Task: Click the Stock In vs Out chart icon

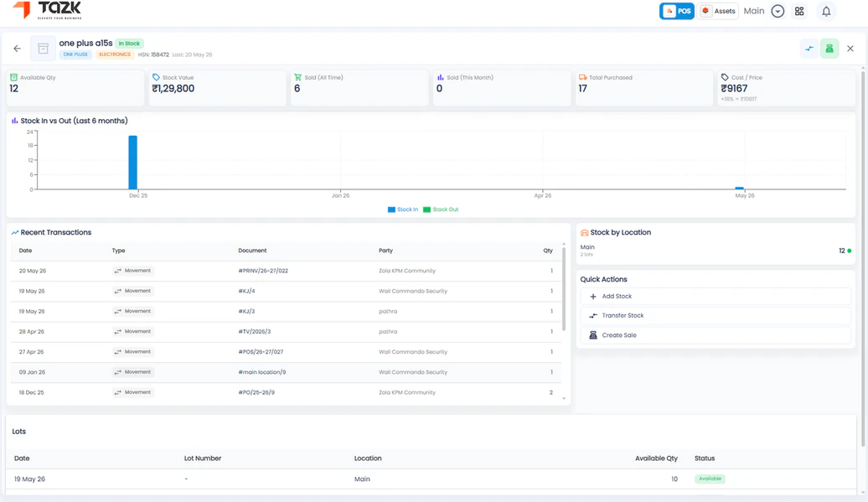Action: [14, 121]
